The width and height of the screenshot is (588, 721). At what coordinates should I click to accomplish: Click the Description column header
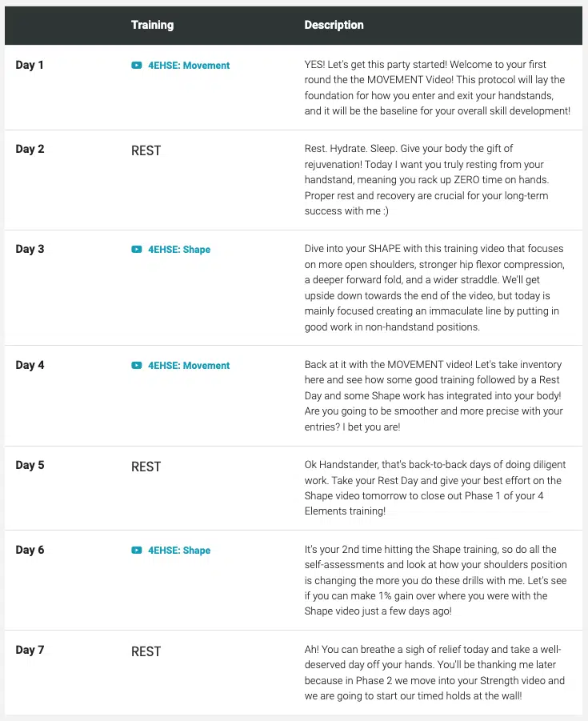[x=334, y=25]
